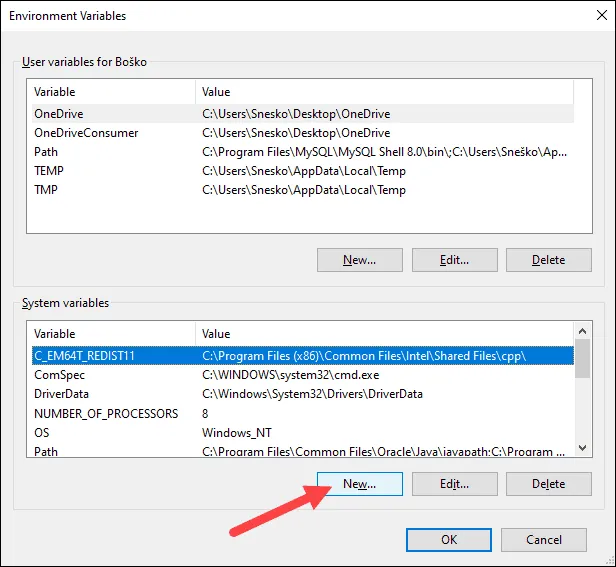Image resolution: width=616 pixels, height=567 pixels.
Task: Select the OS system variable
Action: tap(302, 433)
